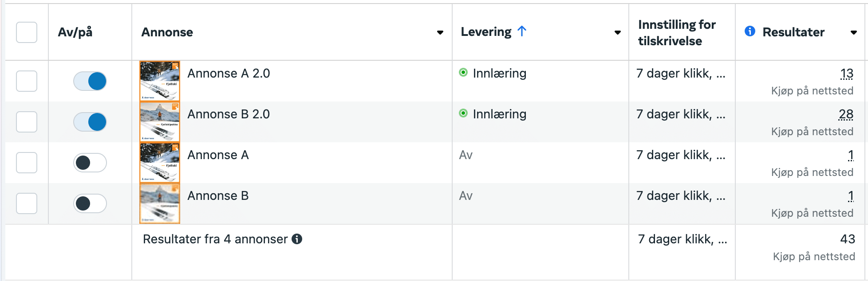The height and width of the screenshot is (281, 868).
Task: Turn off the Annonse B 2.0 toggle
Action: pyautogui.click(x=90, y=122)
